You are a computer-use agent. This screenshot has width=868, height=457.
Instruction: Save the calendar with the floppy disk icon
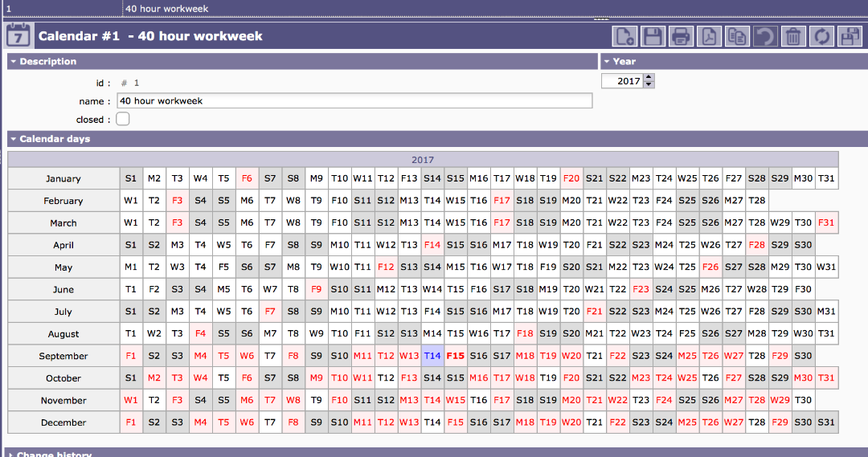tap(653, 36)
